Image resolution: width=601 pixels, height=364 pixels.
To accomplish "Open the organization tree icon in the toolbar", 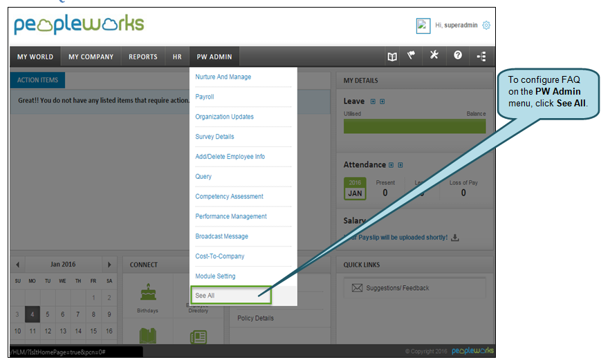I will 481,57.
